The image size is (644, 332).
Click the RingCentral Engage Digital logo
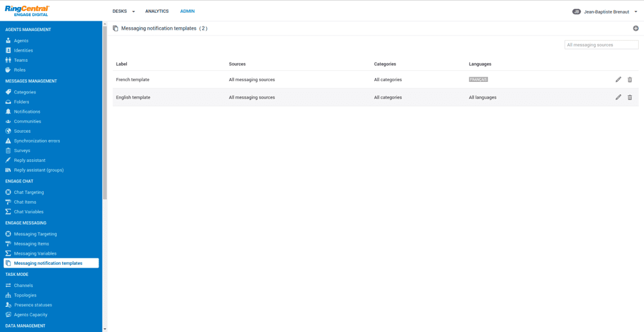[26, 11]
